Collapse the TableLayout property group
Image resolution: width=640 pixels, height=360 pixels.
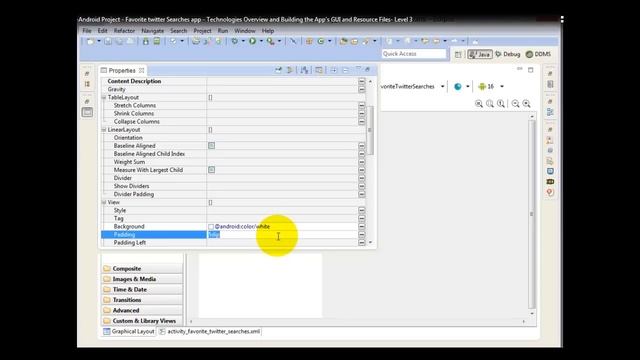point(104,97)
